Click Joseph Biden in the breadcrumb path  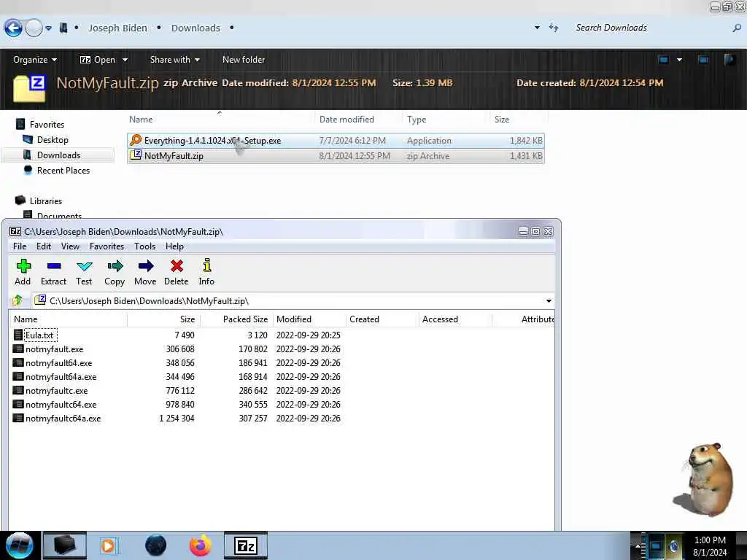pyautogui.click(x=117, y=28)
